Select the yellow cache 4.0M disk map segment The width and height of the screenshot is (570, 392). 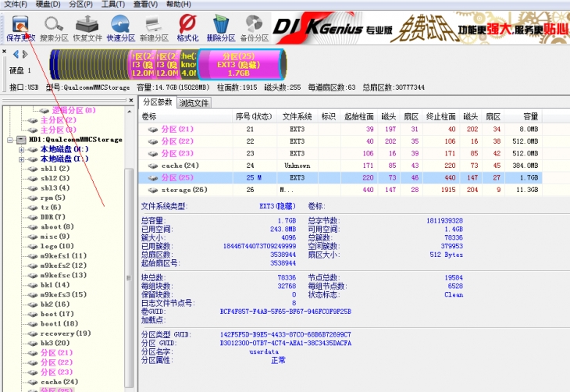(188, 64)
